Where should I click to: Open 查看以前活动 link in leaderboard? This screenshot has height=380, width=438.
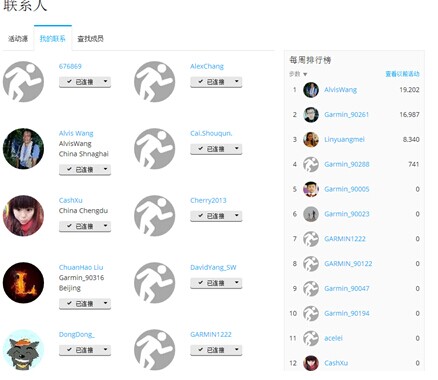click(402, 74)
